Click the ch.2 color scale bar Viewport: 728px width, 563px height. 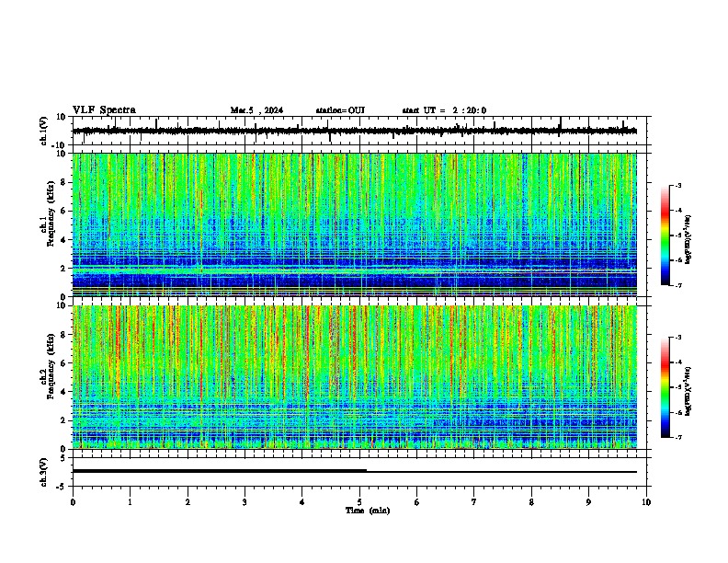pyautogui.click(x=665, y=387)
